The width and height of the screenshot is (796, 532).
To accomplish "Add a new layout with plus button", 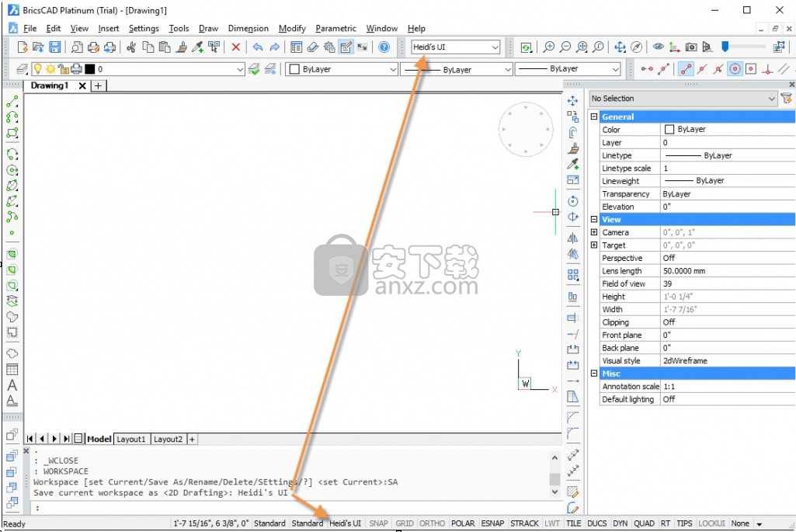I will pos(192,439).
